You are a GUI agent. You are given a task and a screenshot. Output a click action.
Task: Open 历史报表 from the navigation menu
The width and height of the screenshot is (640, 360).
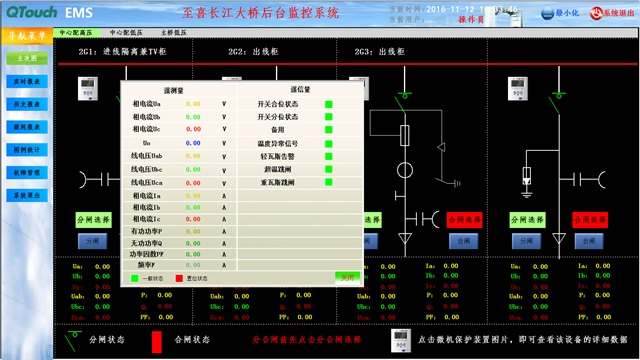27,104
